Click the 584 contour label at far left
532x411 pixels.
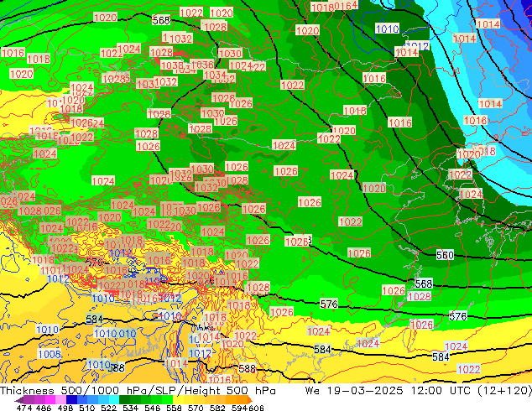coord(94,320)
